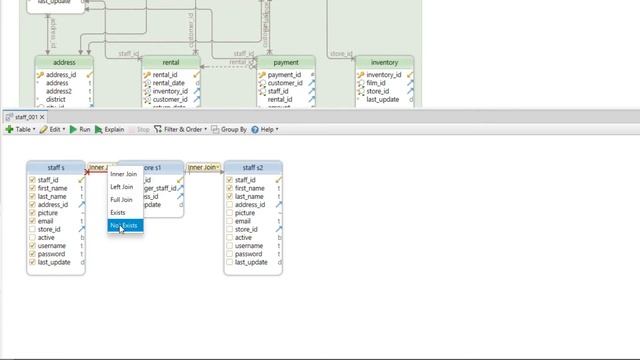
Task: Open the Inner Join dropdown before staff s2
Action: 203,167
